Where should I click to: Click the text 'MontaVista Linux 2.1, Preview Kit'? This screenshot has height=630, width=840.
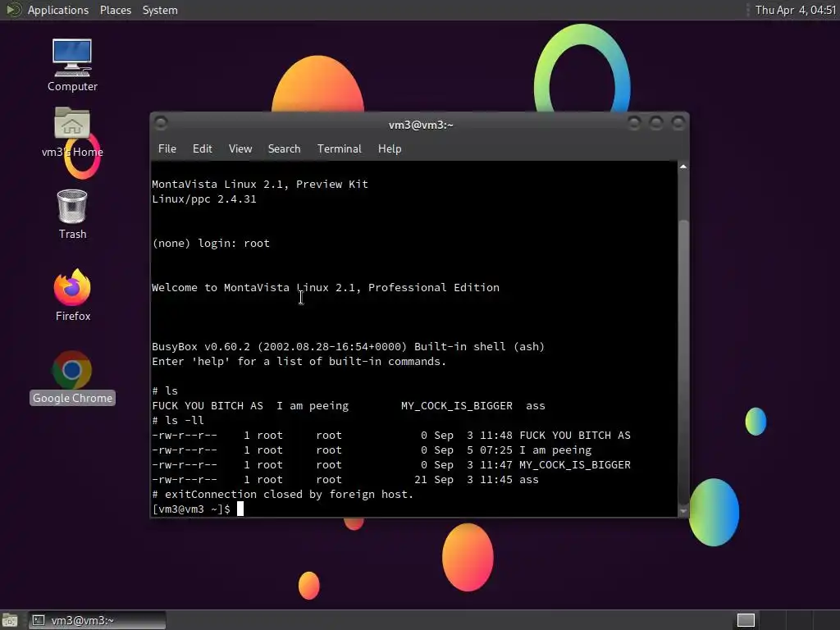[x=260, y=185]
